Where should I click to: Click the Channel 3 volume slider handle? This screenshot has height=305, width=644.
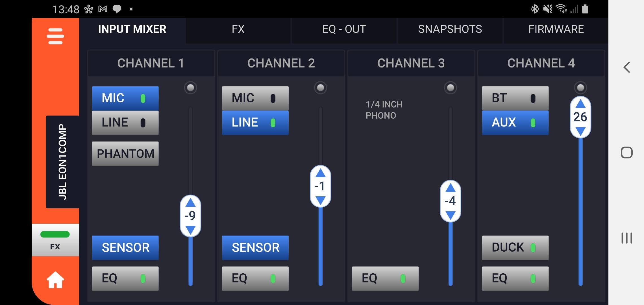tap(451, 201)
